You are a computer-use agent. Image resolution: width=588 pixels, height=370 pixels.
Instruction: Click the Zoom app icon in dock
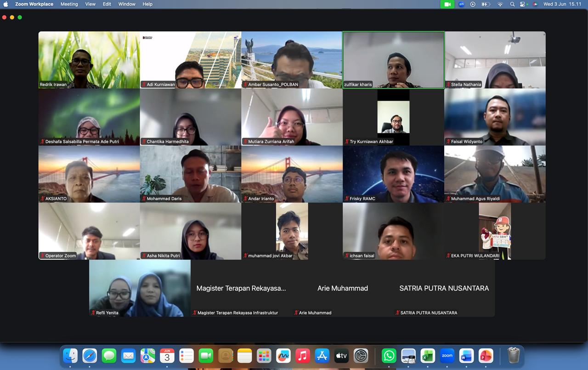pyautogui.click(x=447, y=356)
